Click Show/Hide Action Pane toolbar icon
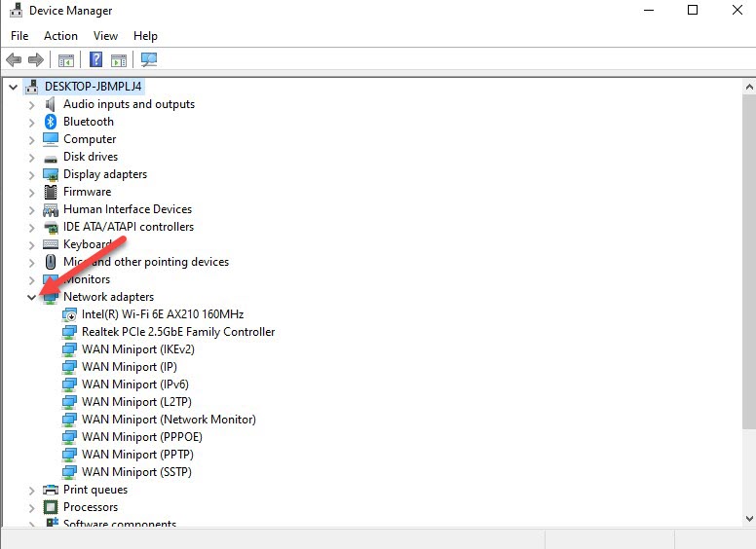Viewport: 756px width, 549px height. (x=119, y=60)
